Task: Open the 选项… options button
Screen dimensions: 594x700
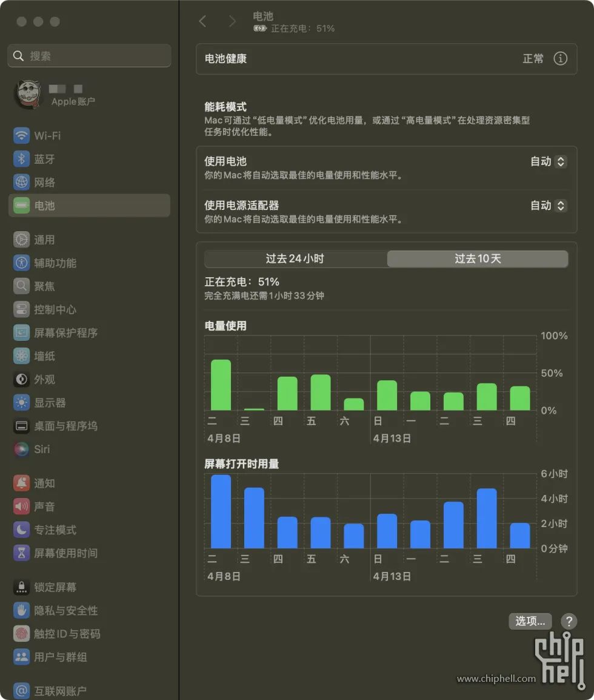Action: pos(530,621)
